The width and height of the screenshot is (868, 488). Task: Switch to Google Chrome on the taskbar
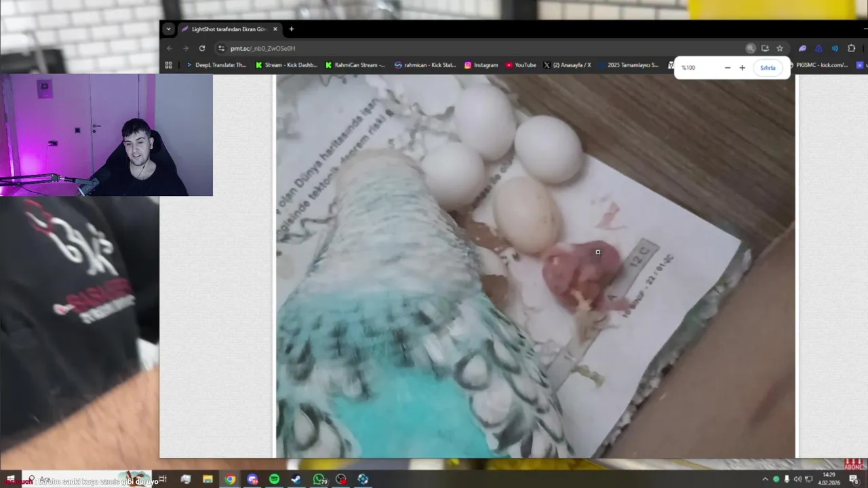click(x=230, y=479)
